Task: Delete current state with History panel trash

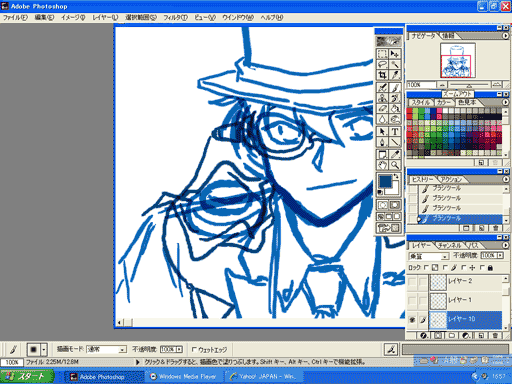Action: tap(496, 228)
